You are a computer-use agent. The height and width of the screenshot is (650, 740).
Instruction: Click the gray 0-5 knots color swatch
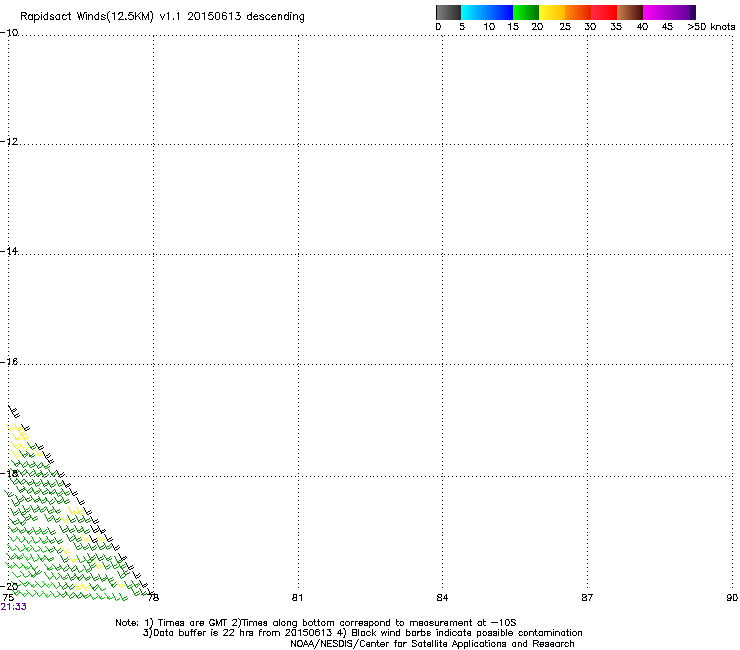448,12
